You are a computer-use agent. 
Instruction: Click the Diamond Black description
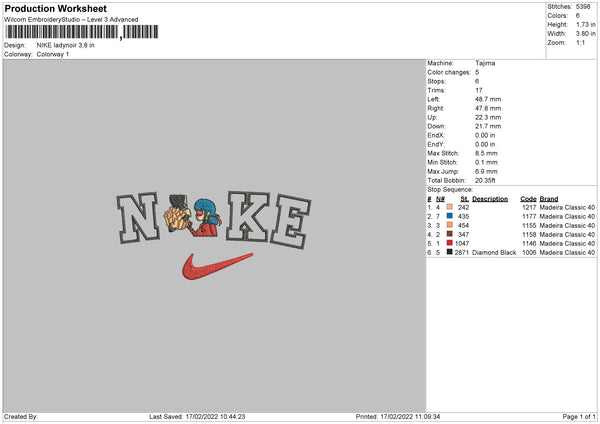click(494, 253)
